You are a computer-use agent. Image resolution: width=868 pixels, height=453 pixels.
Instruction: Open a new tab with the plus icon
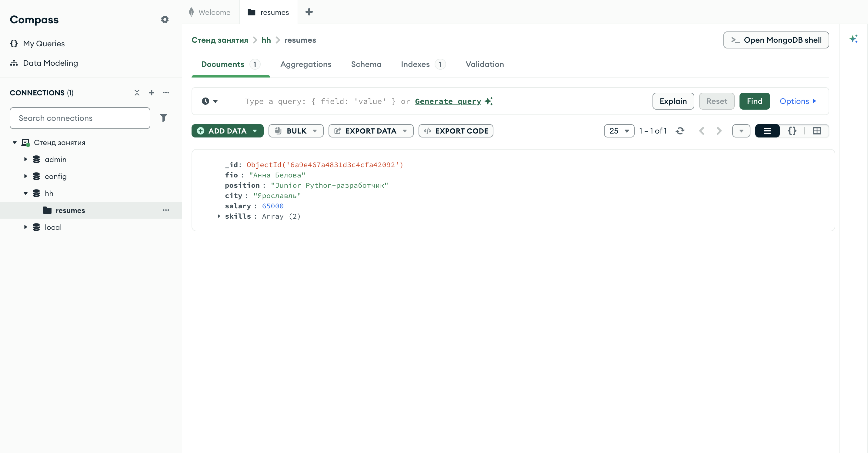[x=309, y=12]
